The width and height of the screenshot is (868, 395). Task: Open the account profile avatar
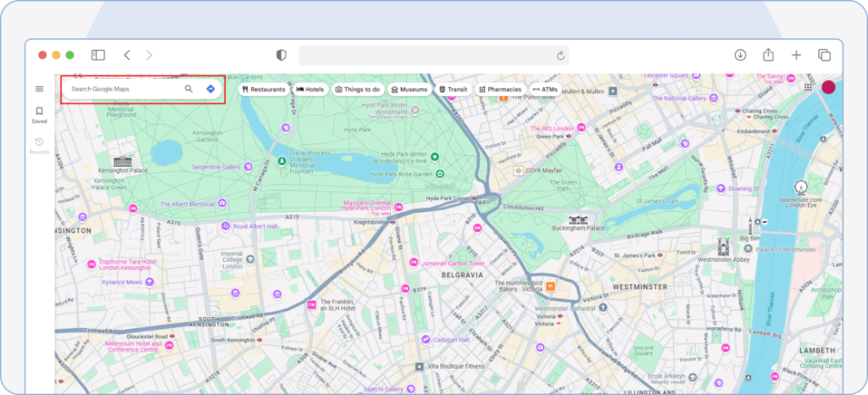[828, 86]
